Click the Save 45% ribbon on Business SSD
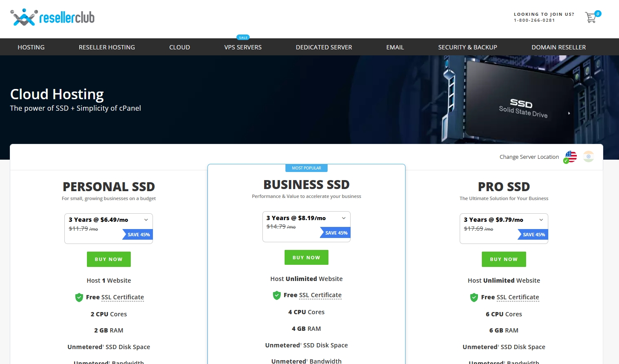 [335, 233]
